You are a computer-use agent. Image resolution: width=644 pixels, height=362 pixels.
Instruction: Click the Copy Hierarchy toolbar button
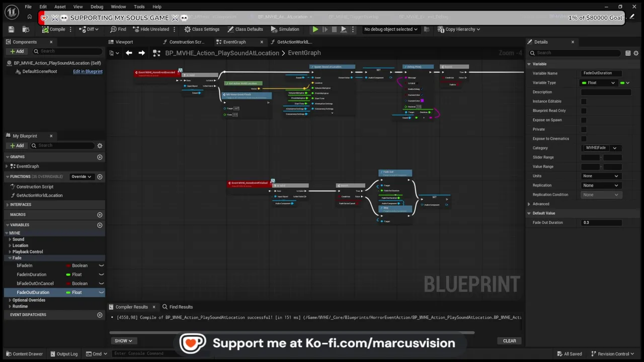coord(459,29)
